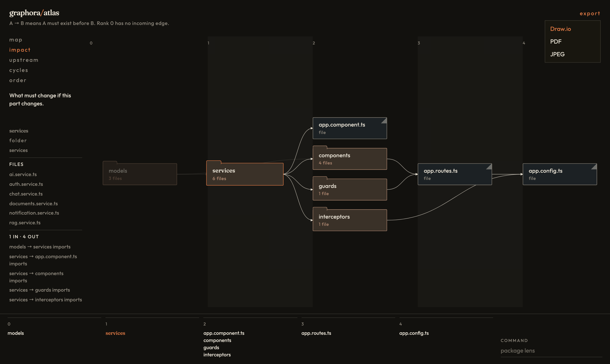This screenshot has width=610, height=364.
Task: Select the app.component.ts file node
Action: click(x=350, y=128)
